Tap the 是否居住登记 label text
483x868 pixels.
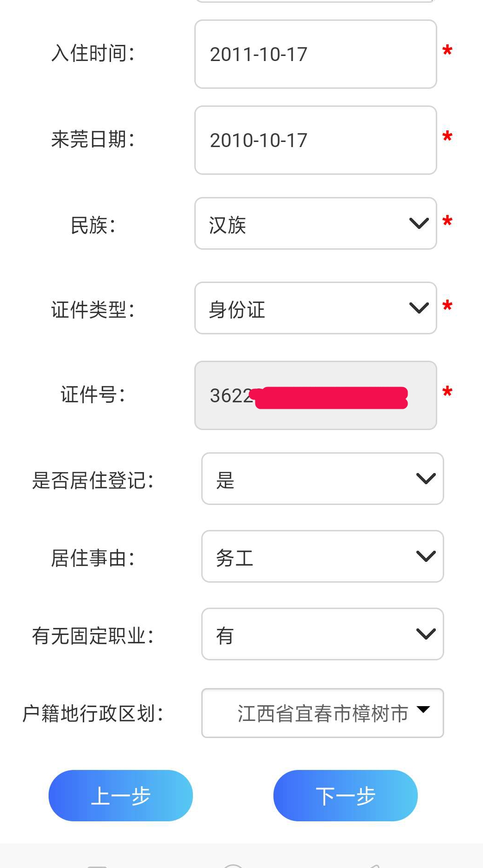click(x=93, y=480)
